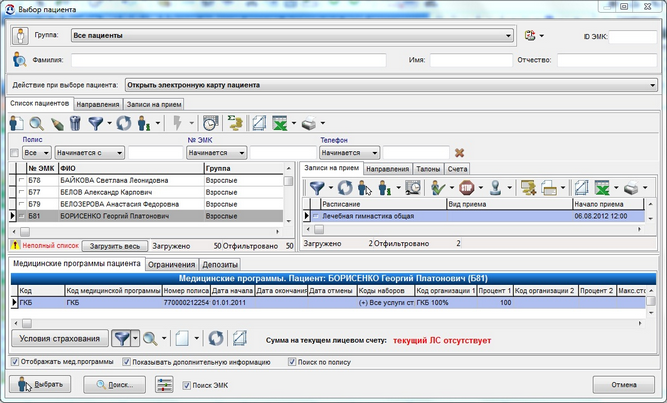The image size is (667, 403).
Task: Click the funnel filter icon in patient list toolbar
Action: coord(96,123)
